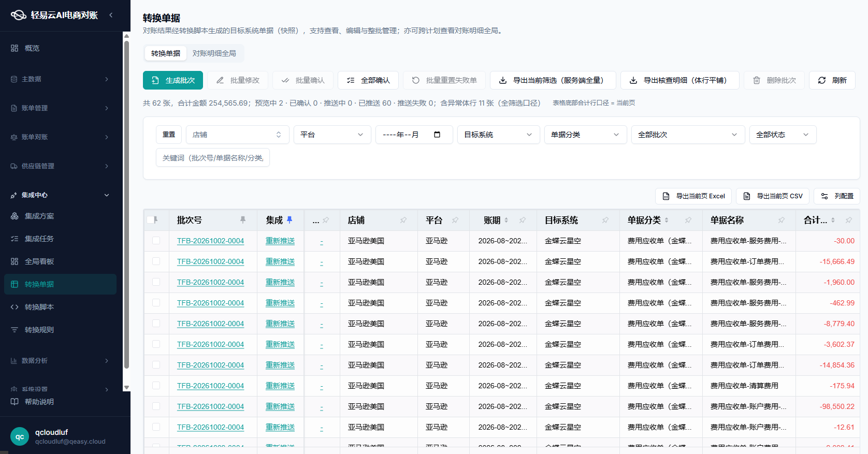Check the row with amount -462.99
This screenshot has height=454, width=868.
click(156, 303)
